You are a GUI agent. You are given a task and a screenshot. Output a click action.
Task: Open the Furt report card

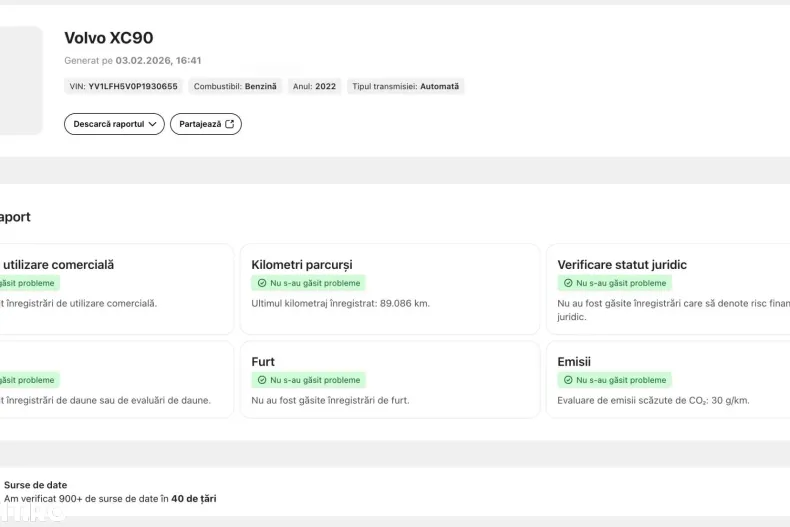[x=390, y=380]
